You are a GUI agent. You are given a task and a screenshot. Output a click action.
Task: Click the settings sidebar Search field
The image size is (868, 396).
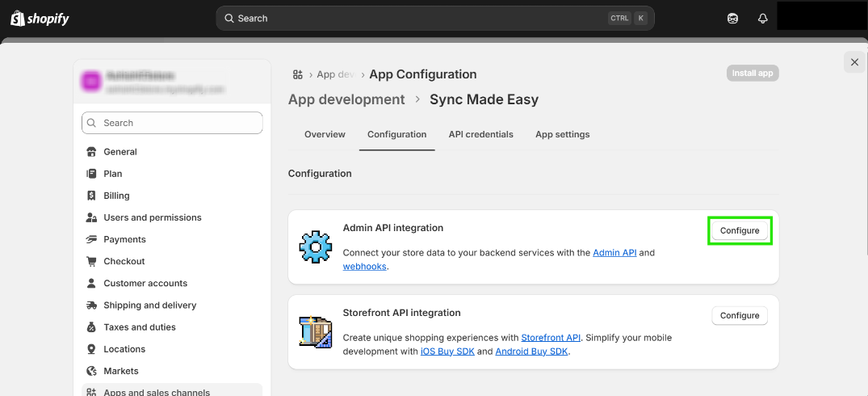[172, 123]
